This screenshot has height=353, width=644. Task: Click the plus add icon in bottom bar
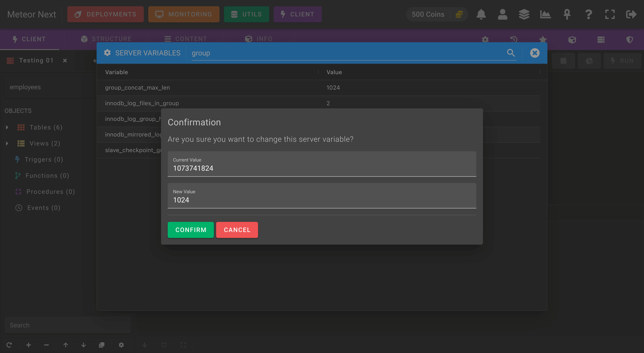click(x=29, y=345)
